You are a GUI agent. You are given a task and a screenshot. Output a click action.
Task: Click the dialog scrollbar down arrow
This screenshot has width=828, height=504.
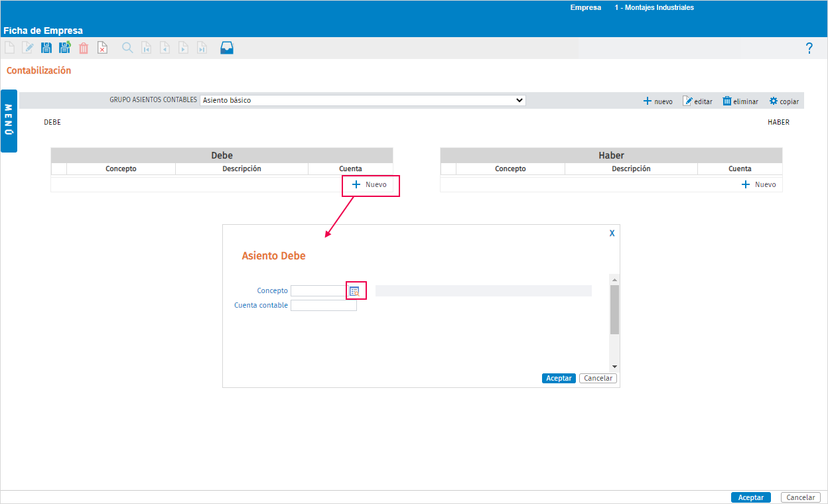(x=614, y=366)
